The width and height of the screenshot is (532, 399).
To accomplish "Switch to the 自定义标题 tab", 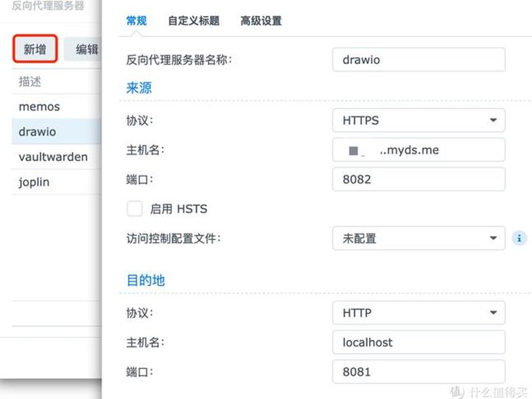I will 194,21.
